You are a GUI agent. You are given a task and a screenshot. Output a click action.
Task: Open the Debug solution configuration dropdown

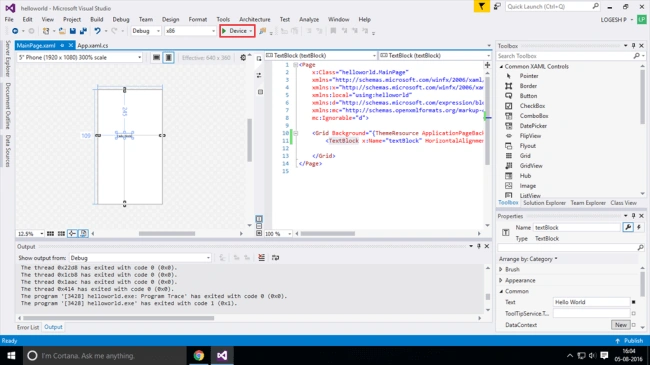[146, 31]
